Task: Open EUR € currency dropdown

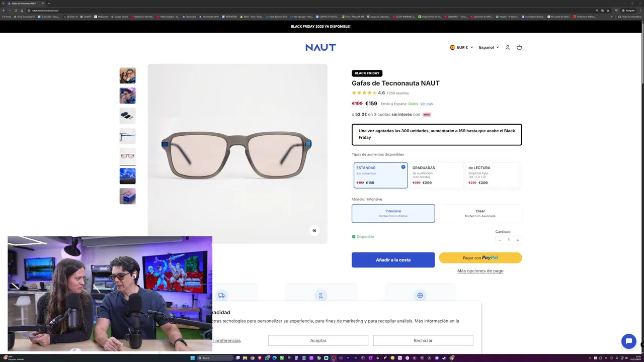Action: click(x=461, y=47)
